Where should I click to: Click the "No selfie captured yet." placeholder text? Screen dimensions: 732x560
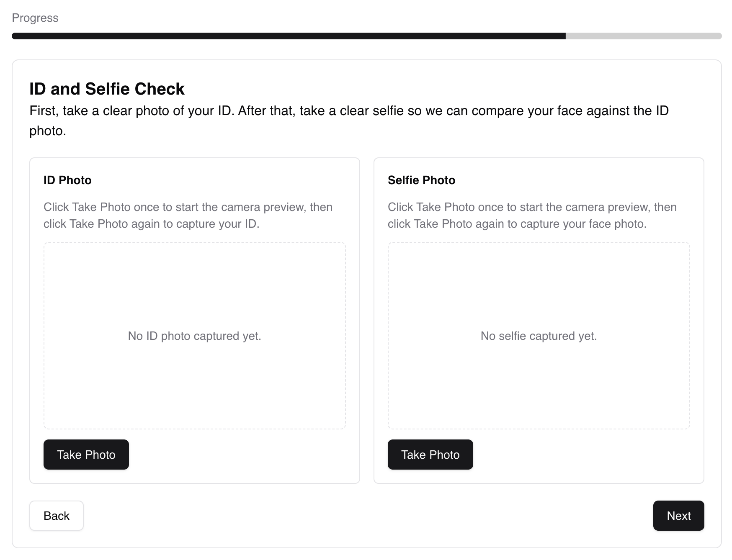539,336
